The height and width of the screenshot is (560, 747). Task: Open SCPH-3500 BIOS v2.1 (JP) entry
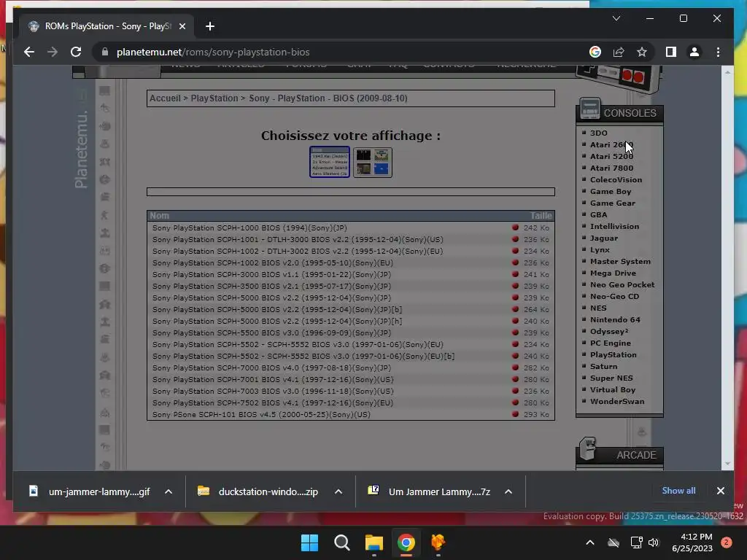point(271,286)
